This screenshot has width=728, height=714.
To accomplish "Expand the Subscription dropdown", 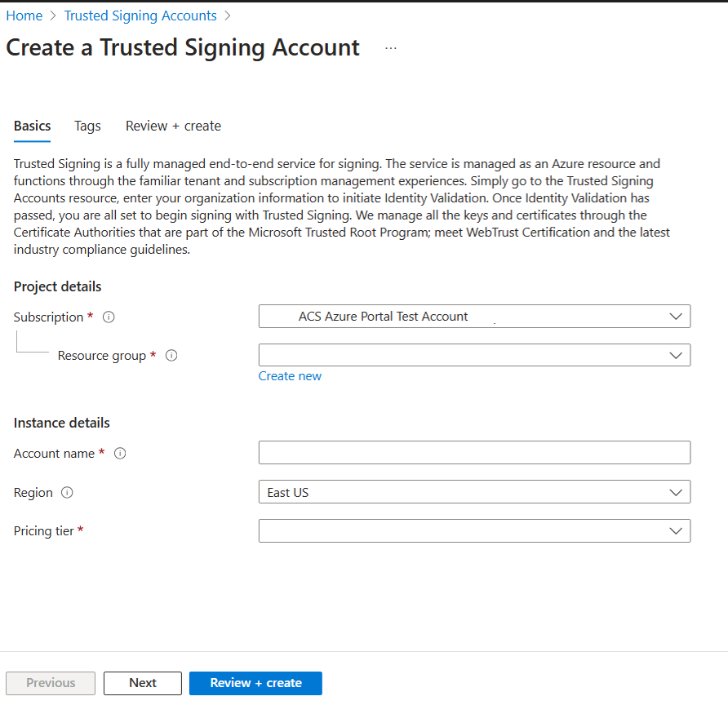I will pos(474,317).
